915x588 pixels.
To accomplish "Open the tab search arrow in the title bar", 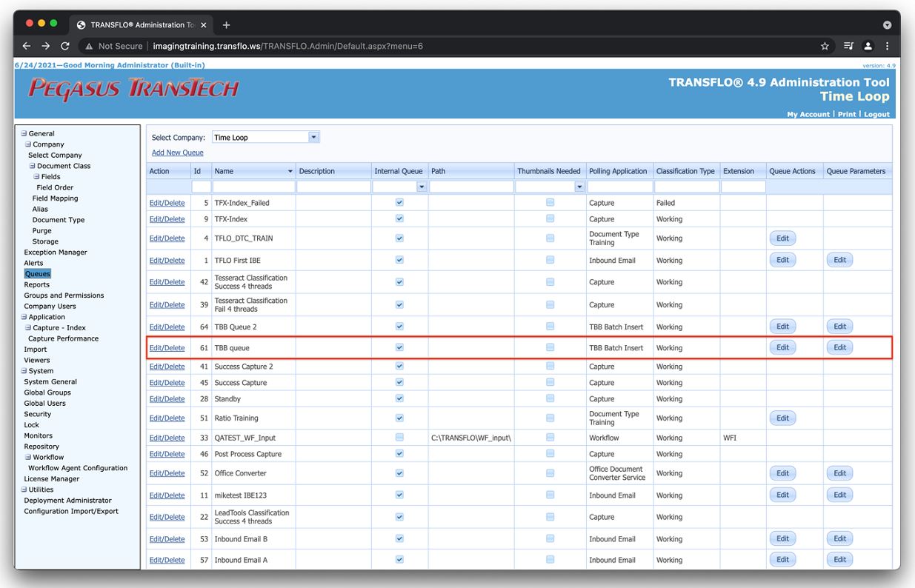I will tap(887, 25).
